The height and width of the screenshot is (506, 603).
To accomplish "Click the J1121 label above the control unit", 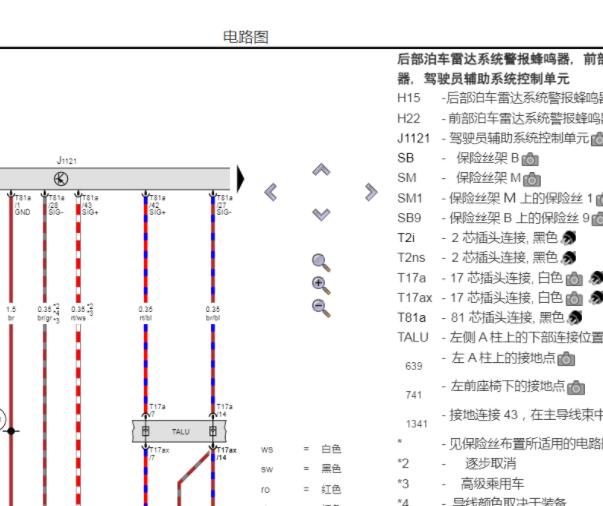I will click(x=67, y=160).
